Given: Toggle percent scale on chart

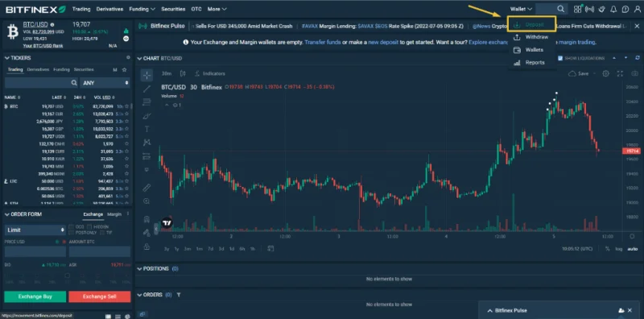Looking at the screenshot, I should (608, 249).
